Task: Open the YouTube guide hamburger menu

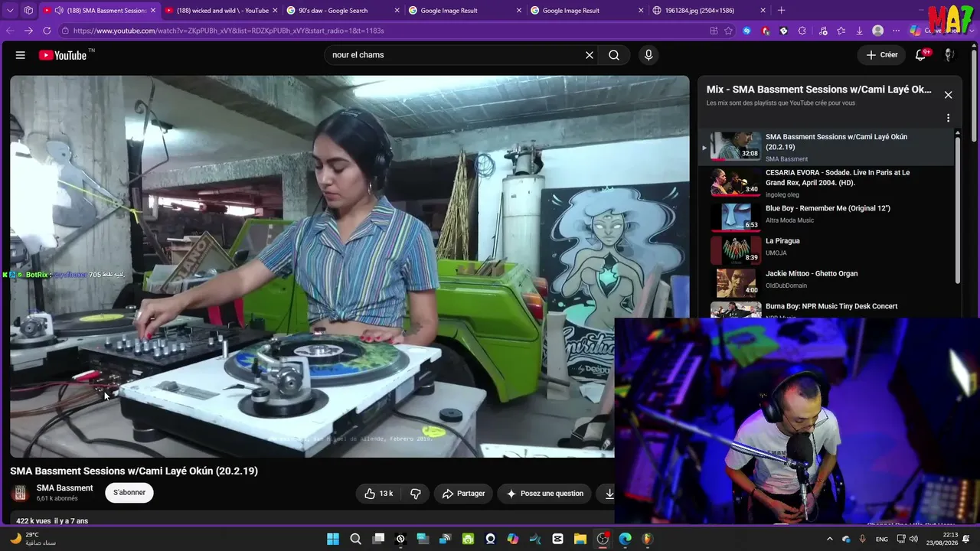Action: click(21, 55)
